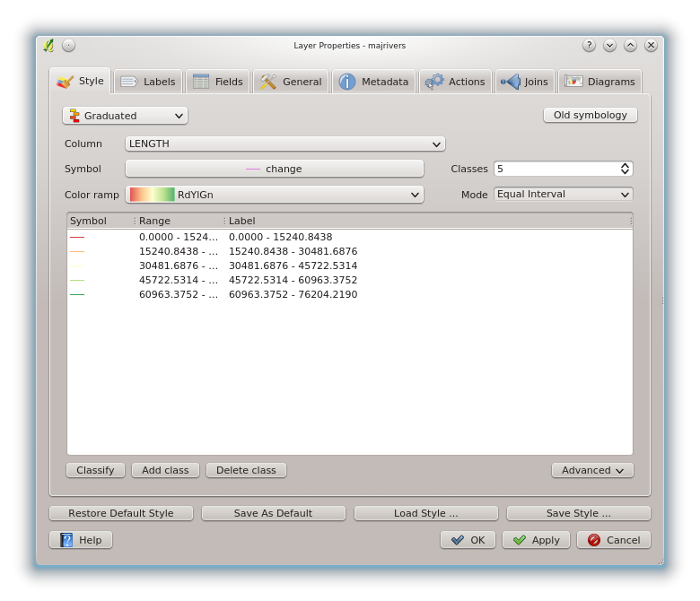Click the symbol change button
Viewport: 700px width, 601px height.
point(274,169)
